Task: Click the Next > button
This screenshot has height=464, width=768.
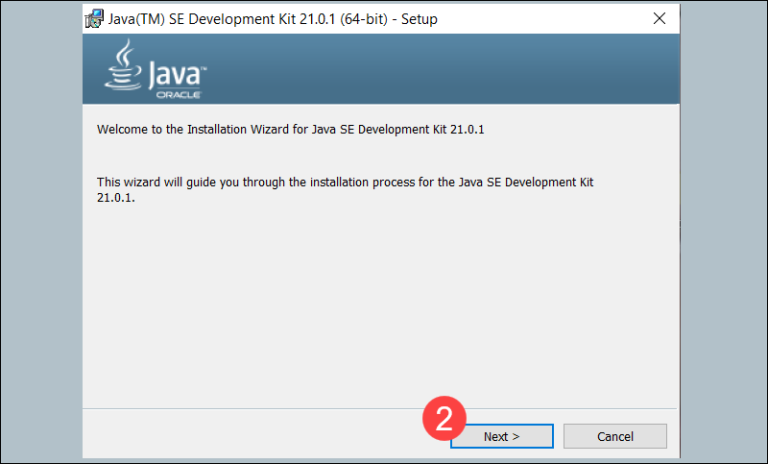Action: tap(502, 436)
